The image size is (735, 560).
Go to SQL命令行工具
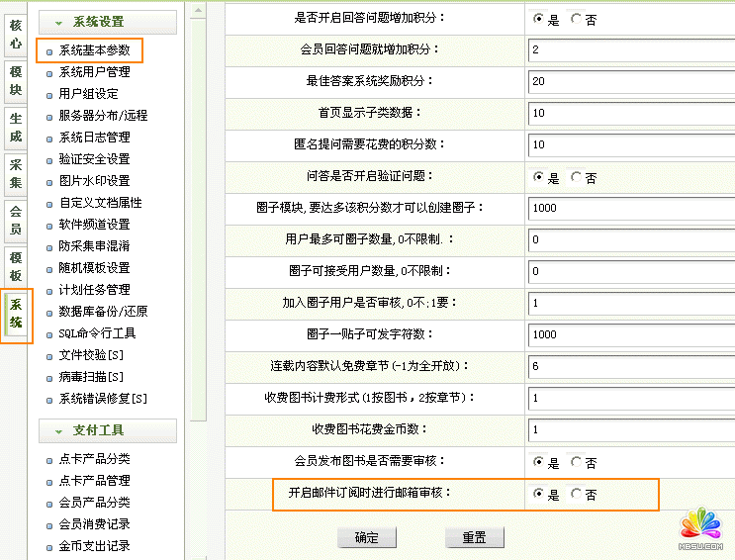[x=97, y=333]
